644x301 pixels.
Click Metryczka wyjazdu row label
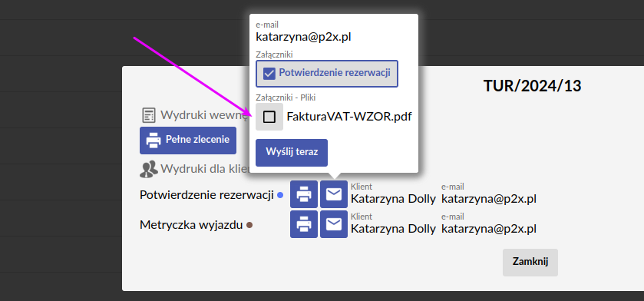click(191, 225)
